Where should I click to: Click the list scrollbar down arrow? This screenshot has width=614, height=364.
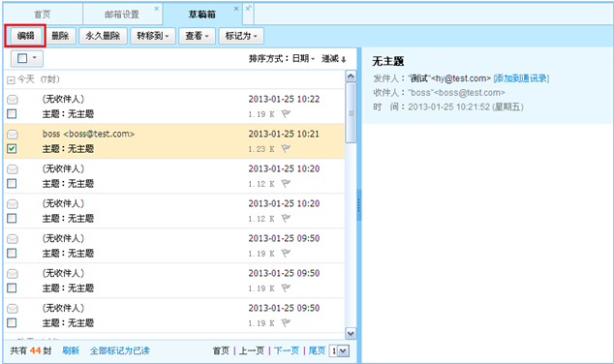(x=351, y=333)
